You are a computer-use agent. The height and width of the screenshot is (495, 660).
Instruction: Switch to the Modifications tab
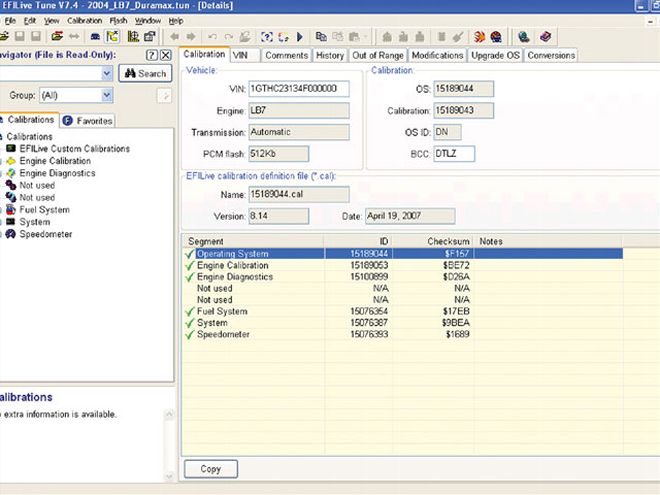coord(437,56)
